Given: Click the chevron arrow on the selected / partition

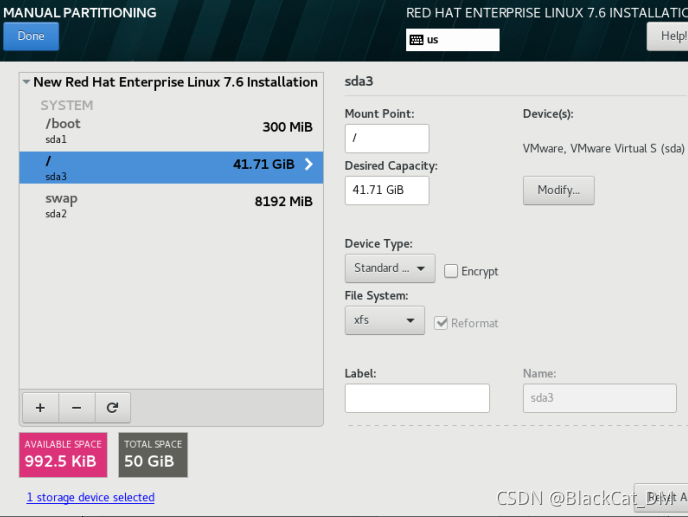Looking at the screenshot, I should tap(309, 164).
